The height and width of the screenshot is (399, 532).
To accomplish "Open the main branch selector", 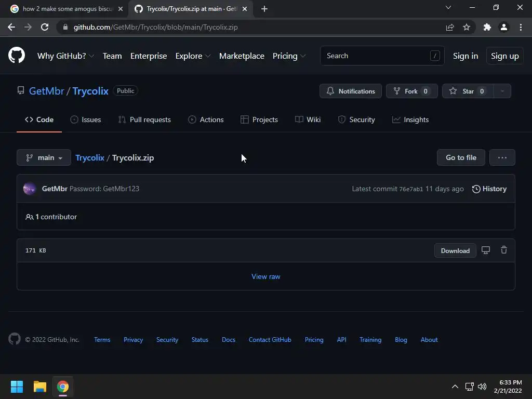I will (44, 157).
